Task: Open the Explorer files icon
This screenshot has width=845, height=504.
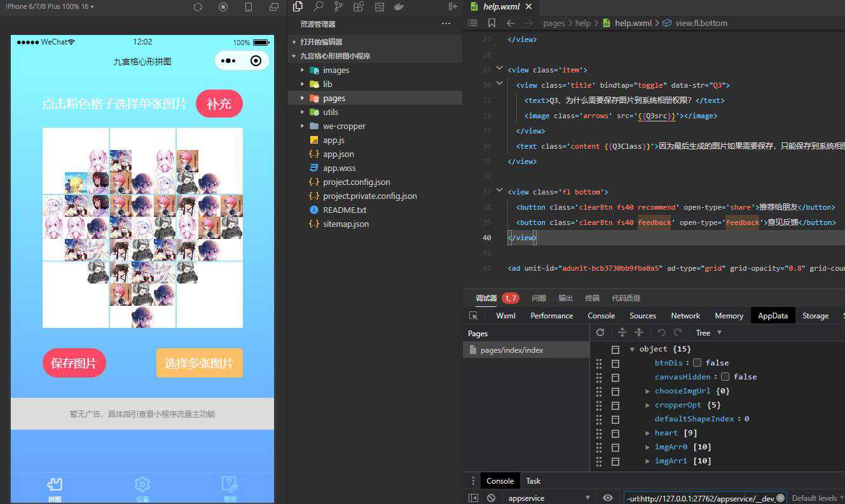Action: pos(298,6)
